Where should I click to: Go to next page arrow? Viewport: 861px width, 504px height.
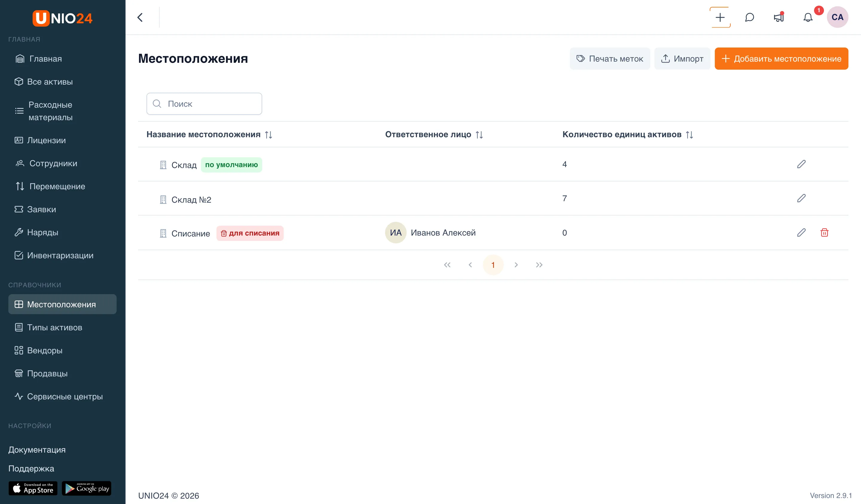coord(516,265)
